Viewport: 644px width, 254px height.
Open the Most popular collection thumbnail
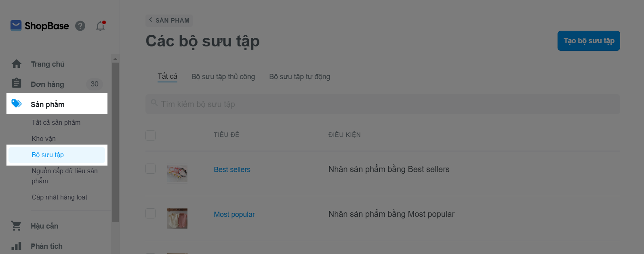pos(177,218)
